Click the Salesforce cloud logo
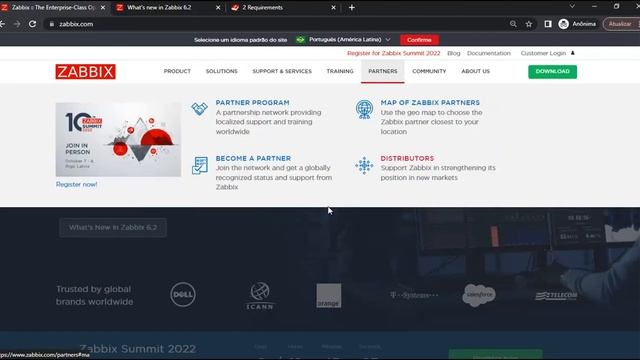This screenshot has height=360, width=640. tap(479, 295)
